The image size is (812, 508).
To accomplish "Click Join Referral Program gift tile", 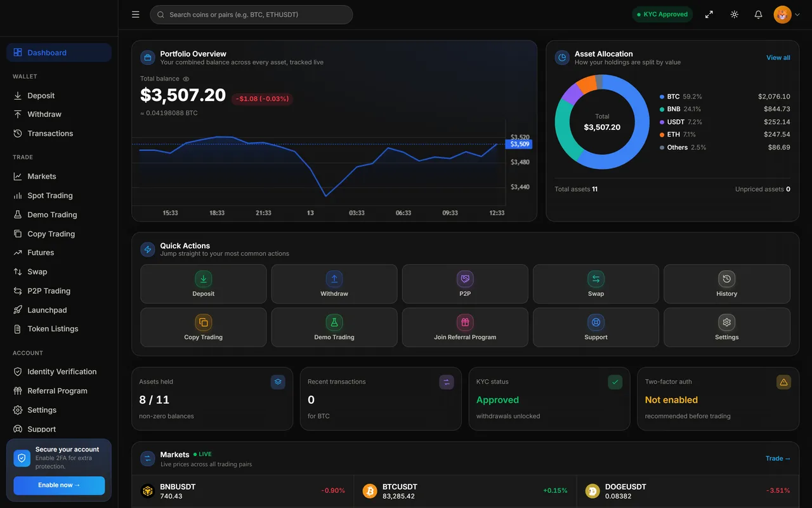I will pos(465,328).
